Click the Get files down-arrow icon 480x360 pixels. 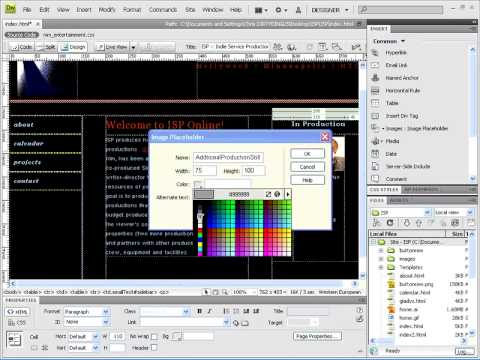tap(407, 223)
